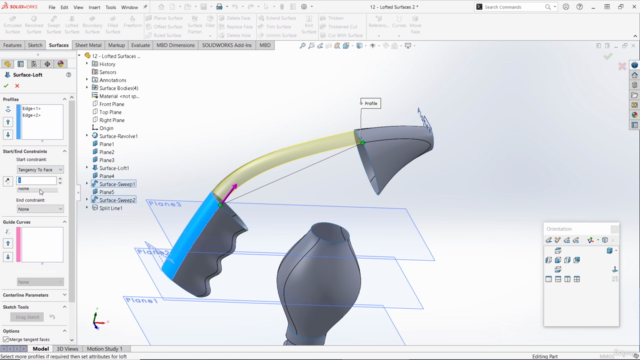The width and height of the screenshot is (640, 360).
Task: Move profile up in Profiles list
Action: (x=8, y=122)
